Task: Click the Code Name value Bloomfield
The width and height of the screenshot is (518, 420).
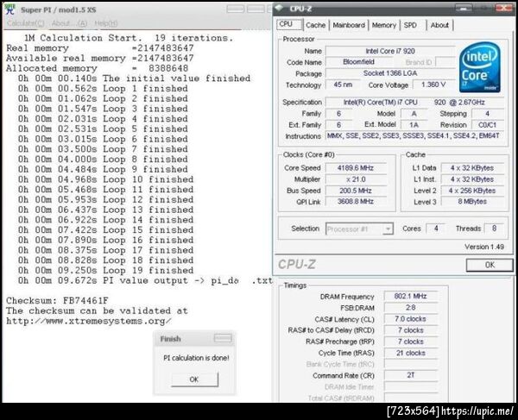Action: click(359, 62)
